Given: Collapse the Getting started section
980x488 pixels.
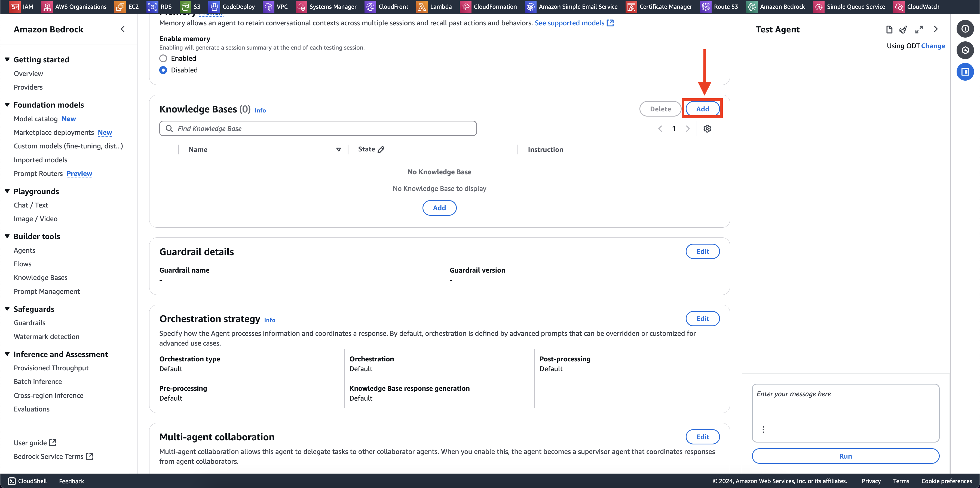Looking at the screenshot, I should tap(7, 59).
